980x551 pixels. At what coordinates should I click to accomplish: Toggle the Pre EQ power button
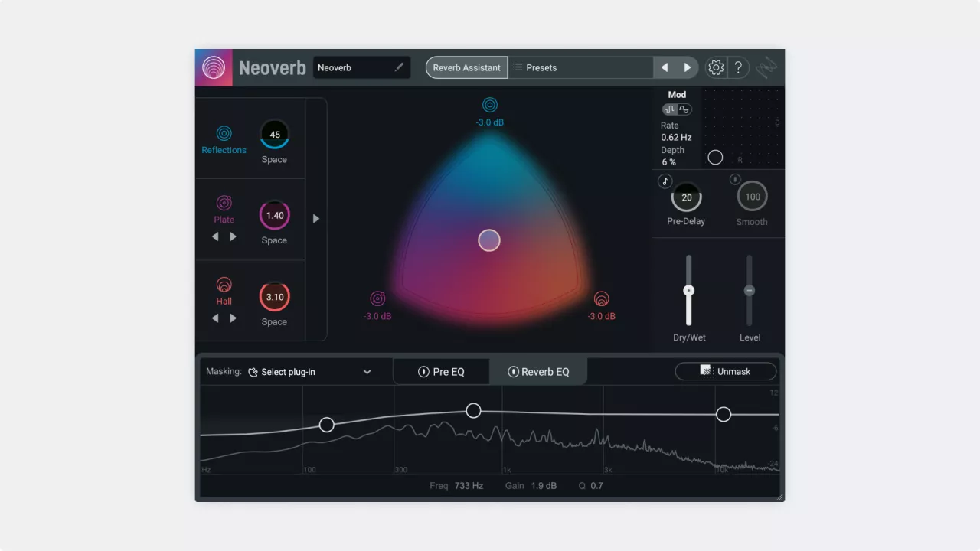click(x=423, y=372)
